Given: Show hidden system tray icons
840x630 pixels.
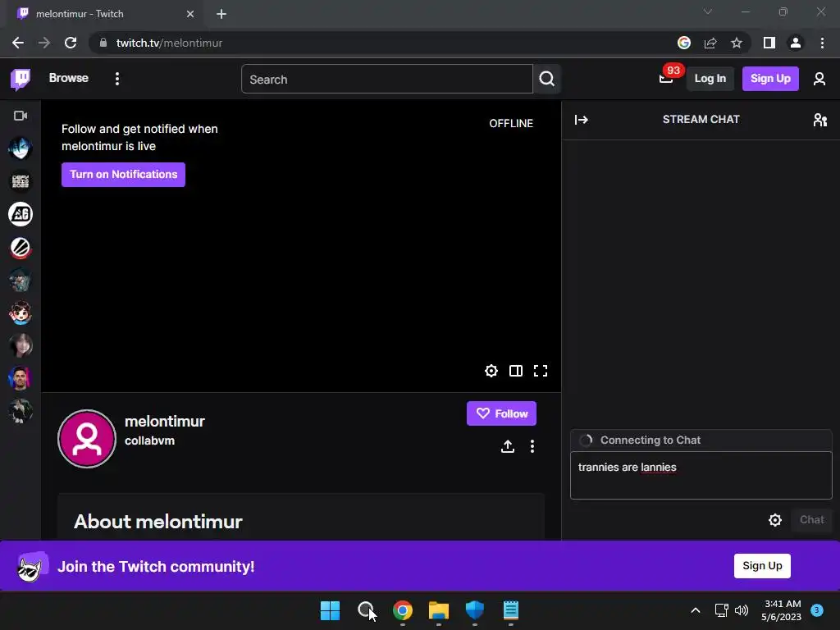Looking at the screenshot, I should pyautogui.click(x=695, y=610).
